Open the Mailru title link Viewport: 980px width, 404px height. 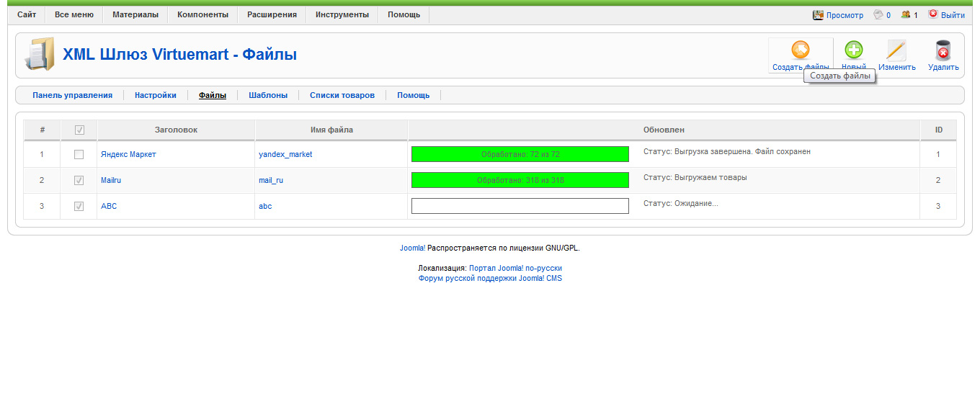pos(111,180)
